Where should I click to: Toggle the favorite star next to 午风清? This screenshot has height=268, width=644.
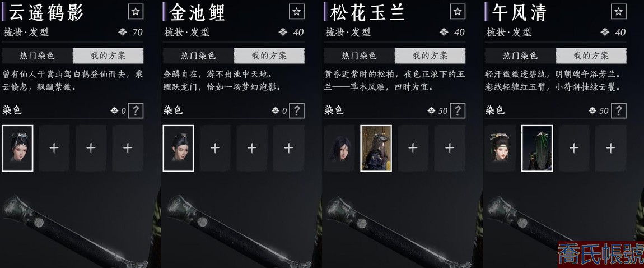619,12
